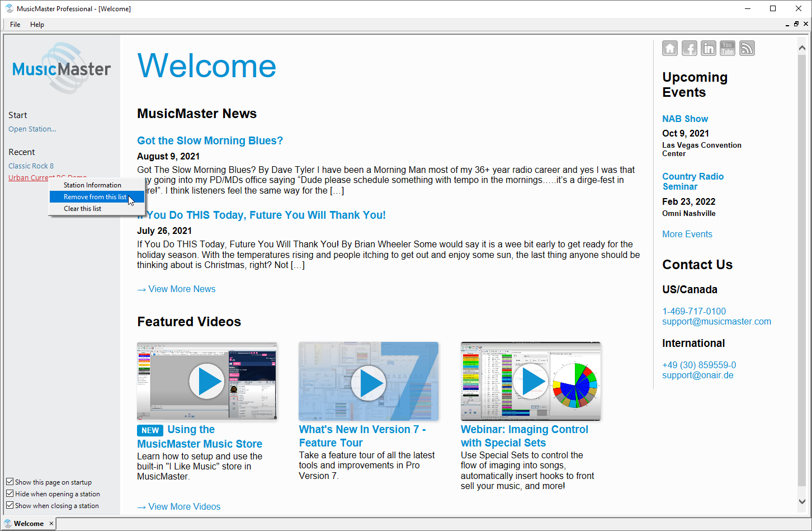Open the File menu
This screenshot has width=812, height=531.
coord(15,25)
